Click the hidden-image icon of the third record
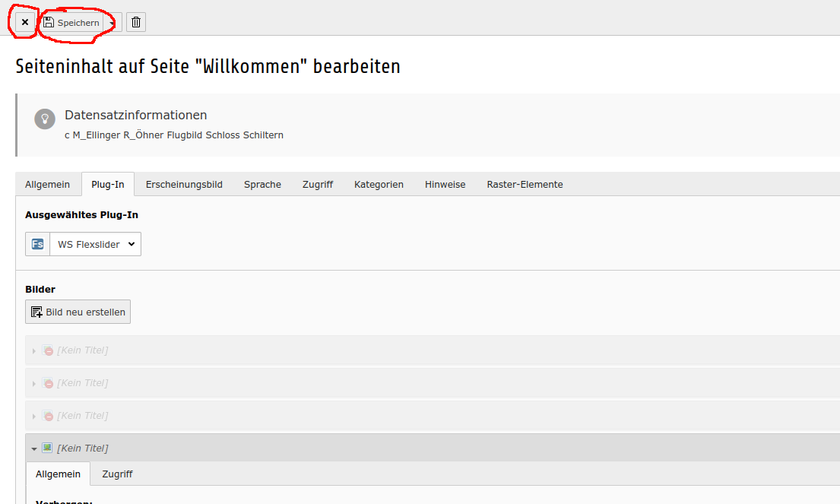Screen dimensions: 840x504 coord(48,416)
